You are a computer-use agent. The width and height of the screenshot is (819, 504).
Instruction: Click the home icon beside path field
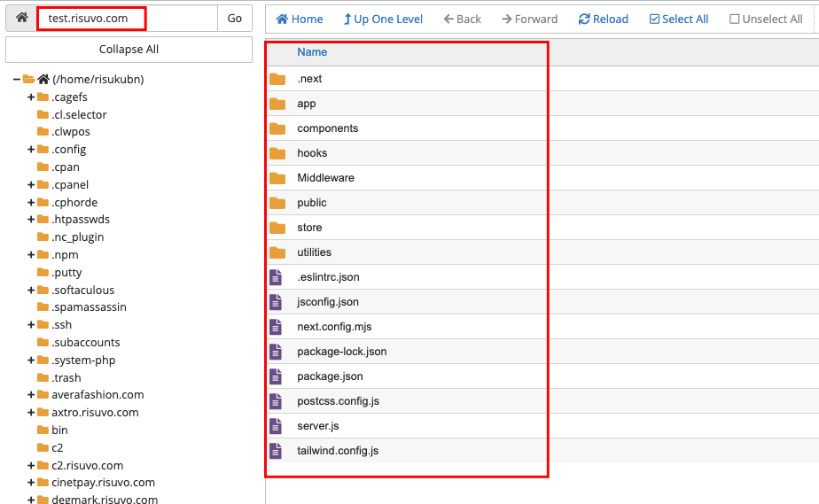coord(21,18)
